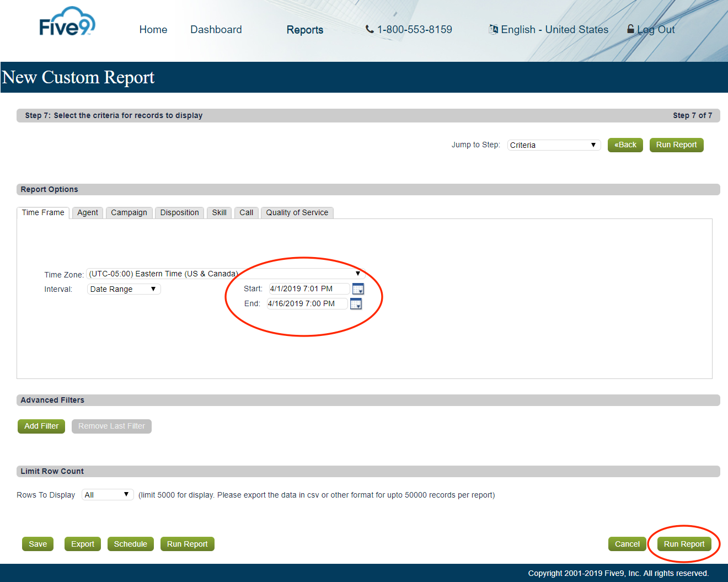Viewport: 728px width, 582px height.
Task: Click the Schedule button
Action: 130,544
